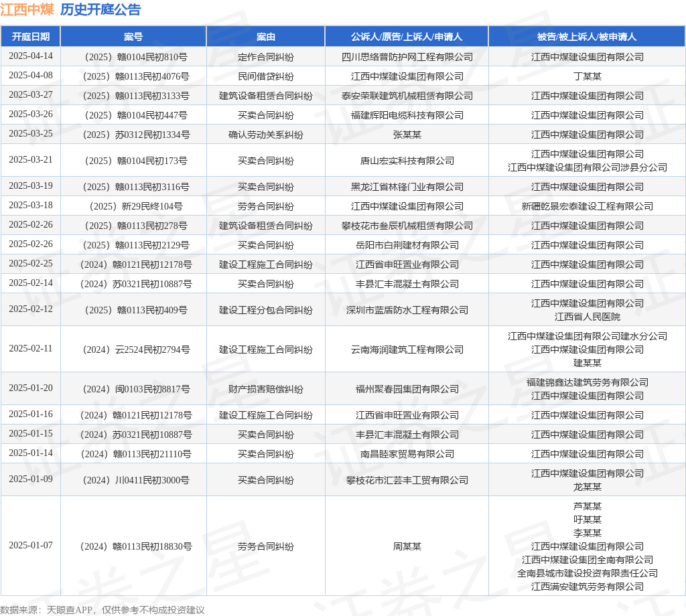Click defendant 江西省人民医院
686x616 pixels.
[587, 317]
